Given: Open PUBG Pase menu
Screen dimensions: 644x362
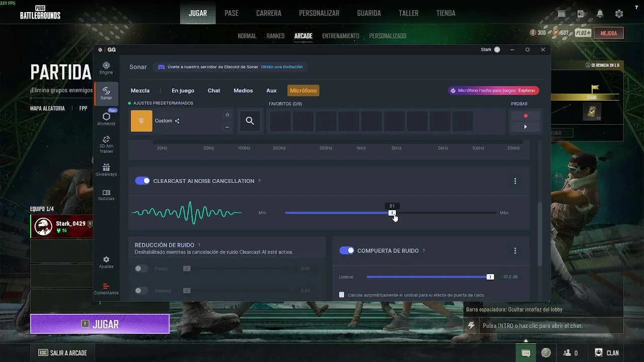Looking at the screenshot, I should pos(231,13).
